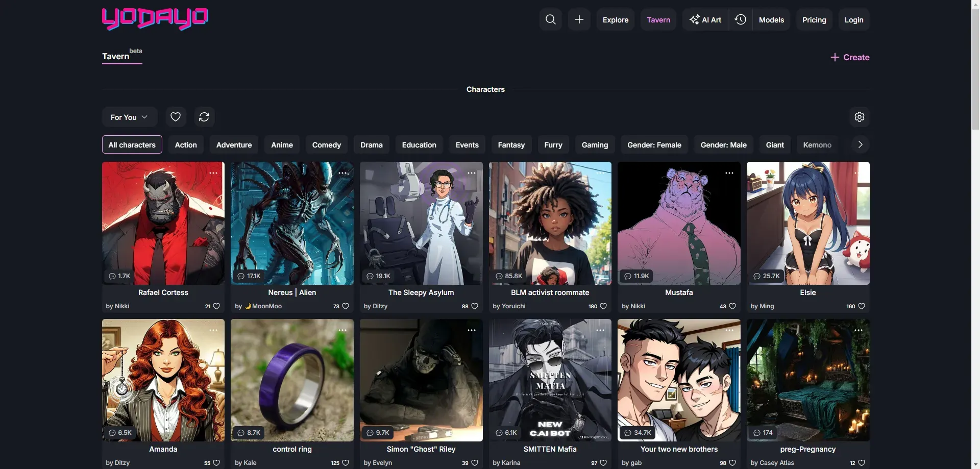
Task: Open three-dot menu on Rafael Cortess card
Action: 213,174
